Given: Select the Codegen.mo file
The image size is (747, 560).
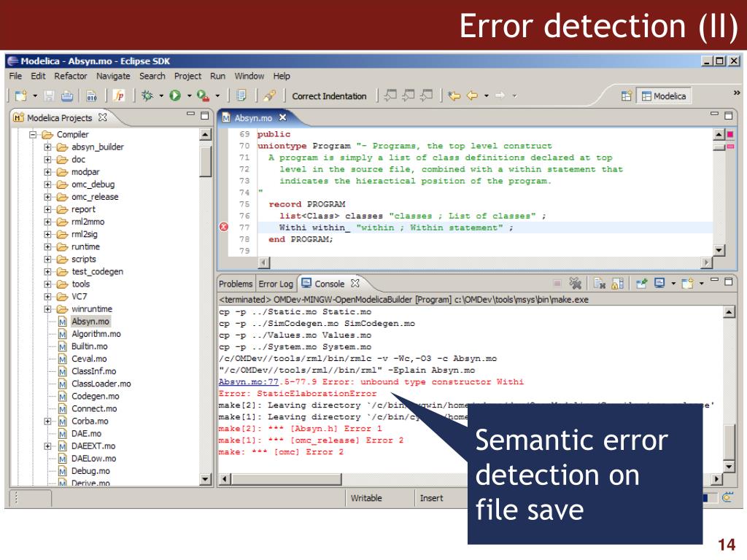Looking at the screenshot, I should point(96,396).
